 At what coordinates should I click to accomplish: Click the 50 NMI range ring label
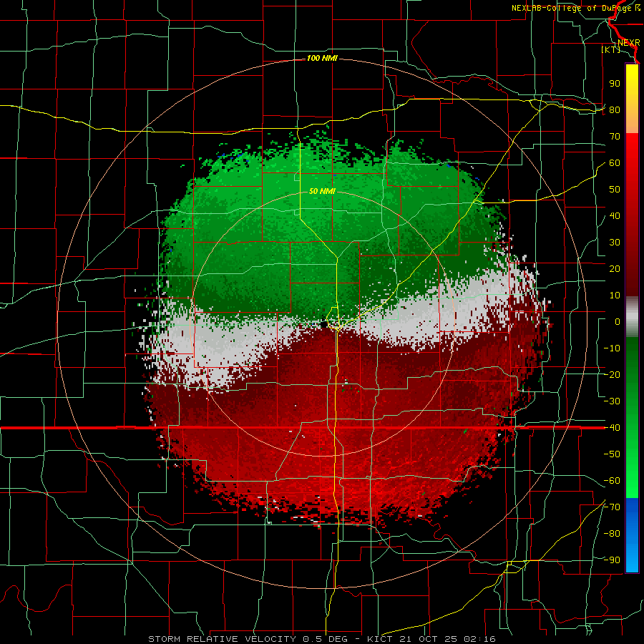coord(322,191)
